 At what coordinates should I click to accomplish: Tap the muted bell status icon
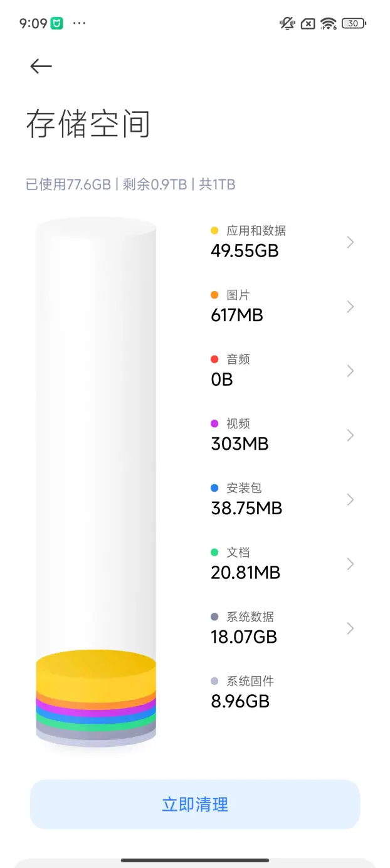[287, 24]
